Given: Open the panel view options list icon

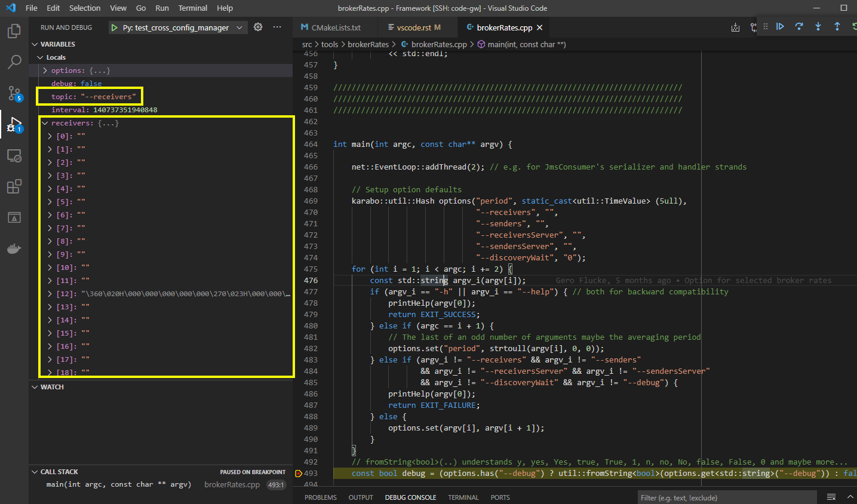Looking at the screenshot, I should pyautogui.click(x=831, y=497).
